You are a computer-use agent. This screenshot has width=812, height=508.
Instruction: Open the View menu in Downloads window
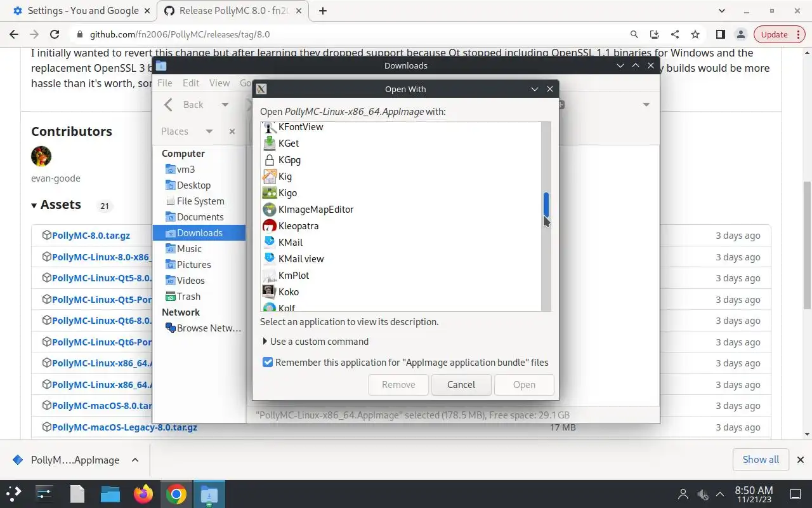(219, 83)
